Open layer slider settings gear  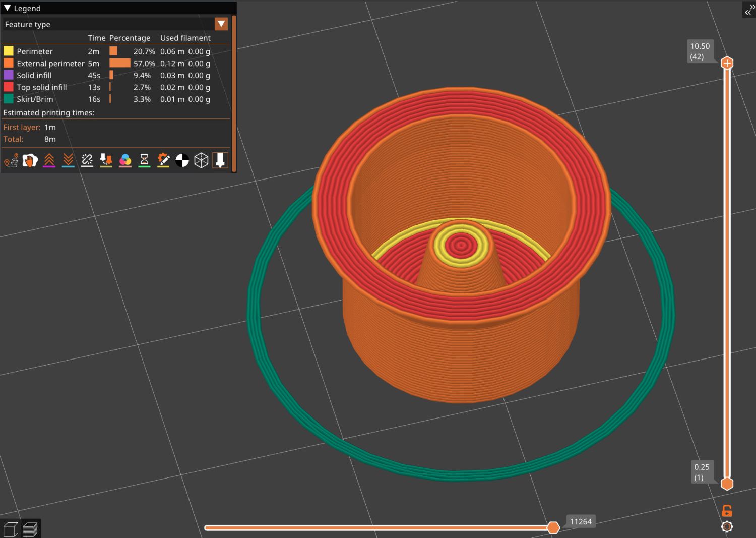(x=727, y=527)
